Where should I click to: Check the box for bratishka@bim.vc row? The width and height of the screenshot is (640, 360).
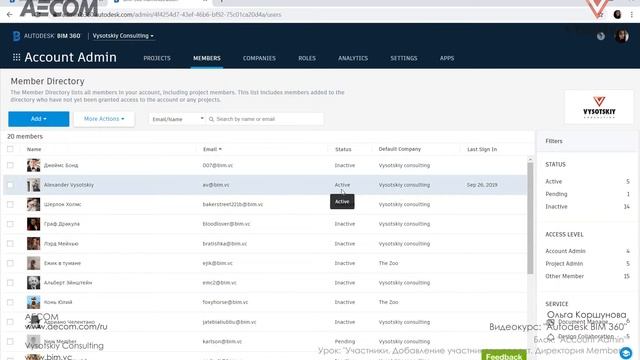pos(10,244)
